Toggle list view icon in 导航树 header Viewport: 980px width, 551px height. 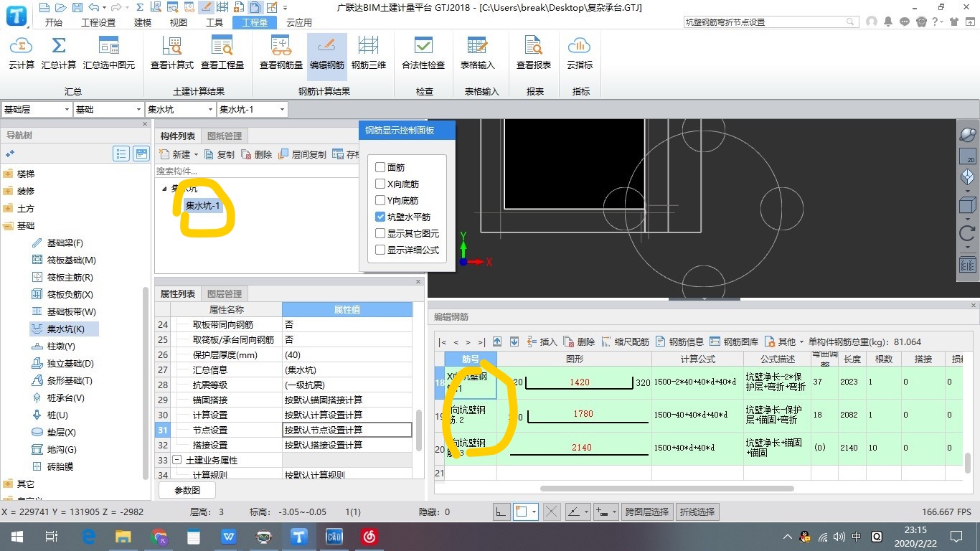[x=121, y=154]
